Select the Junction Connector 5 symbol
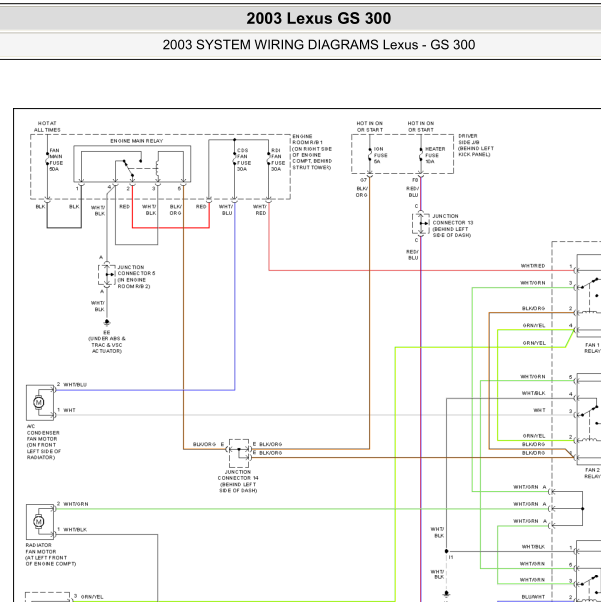This screenshot has width=601, height=602. [107, 275]
